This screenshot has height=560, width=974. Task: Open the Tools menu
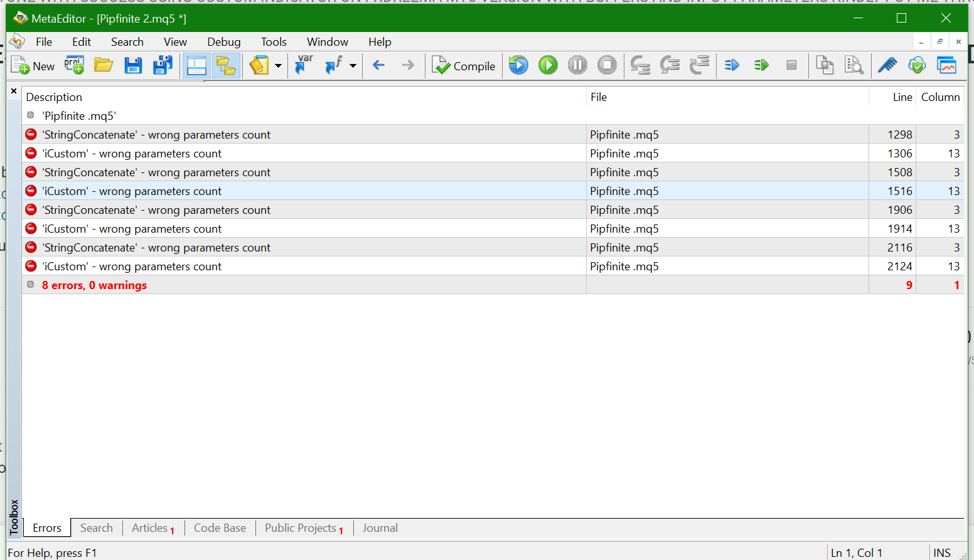tap(274, 42)
